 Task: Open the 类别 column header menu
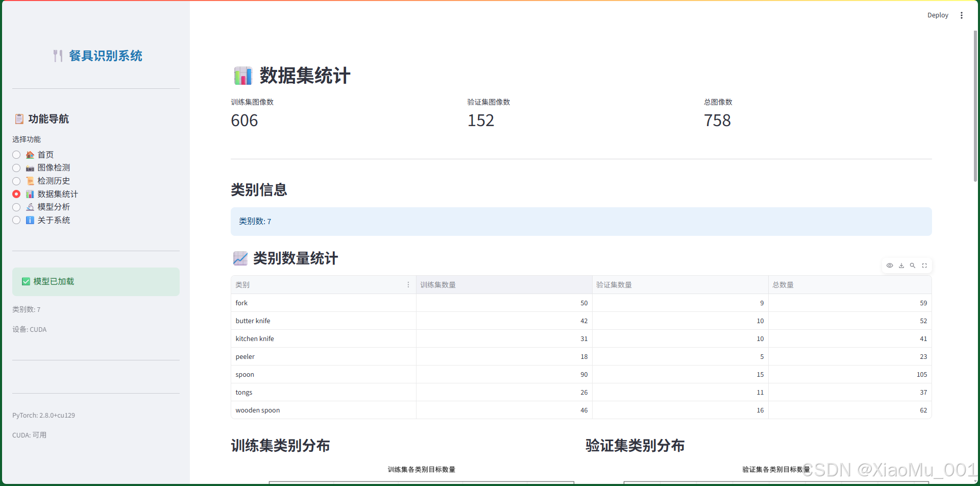click(x=408, y=285)
